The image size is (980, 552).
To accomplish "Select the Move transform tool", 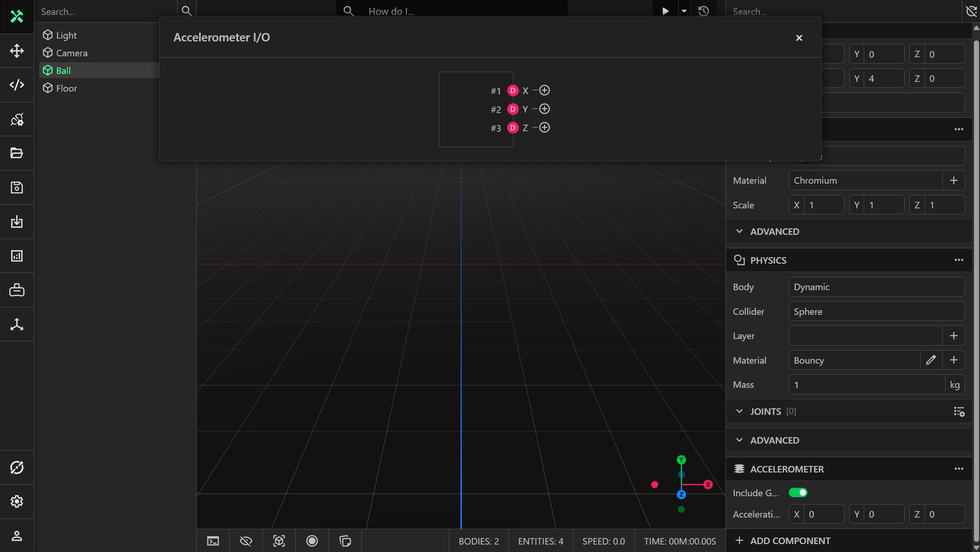I will pos(17,51).
